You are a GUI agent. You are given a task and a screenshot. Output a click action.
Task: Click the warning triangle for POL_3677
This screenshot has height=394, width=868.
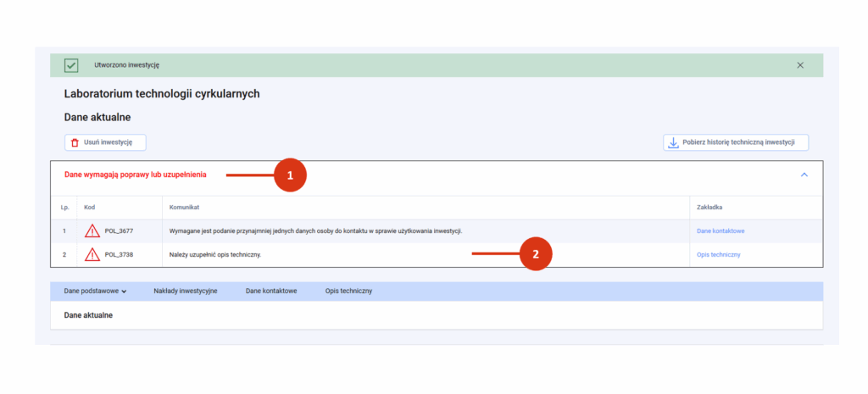pos(92,230)
